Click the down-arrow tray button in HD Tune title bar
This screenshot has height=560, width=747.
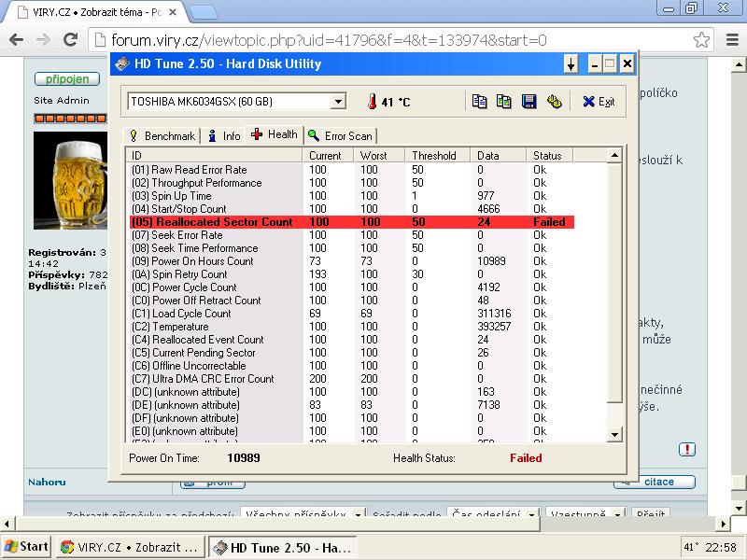(x=571, y=63)
